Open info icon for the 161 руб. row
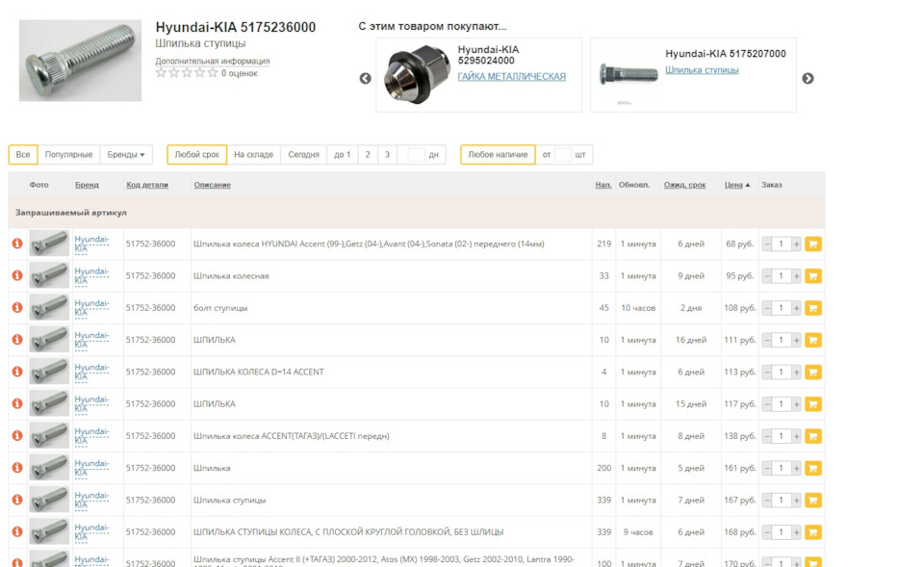The width and height of the screenshot is (924, 567). [x=17, y=468]
